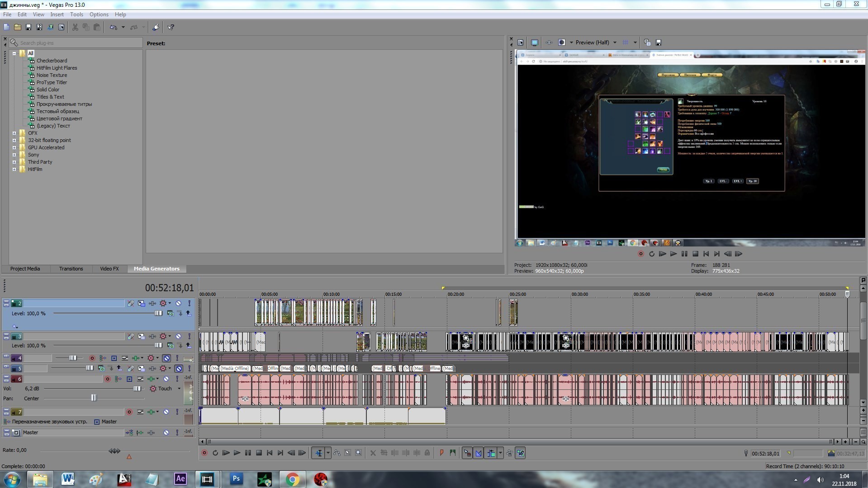Arm audio track 6 for record
868x488 pixels.
(x=108, y=379)
